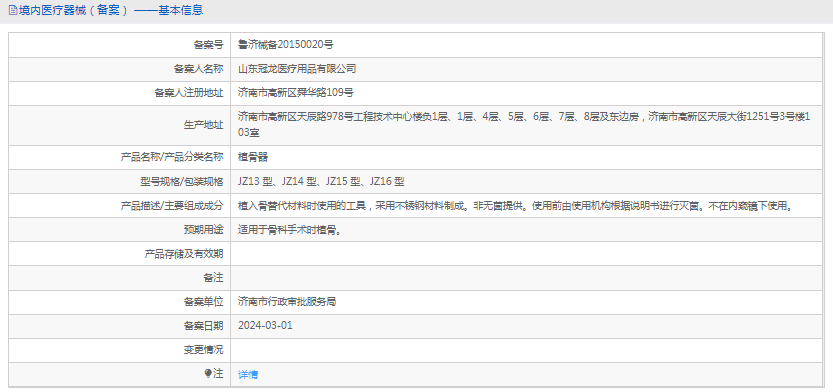Click the label 备案日期
Viewport: 833px width, 392px height.
203,326
